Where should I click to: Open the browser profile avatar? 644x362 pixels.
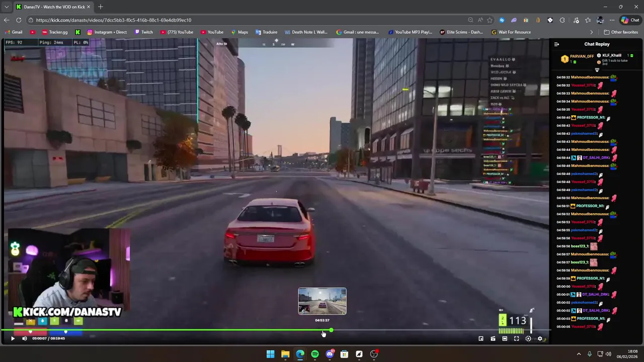pyautogui.click(x=600, y=20)
